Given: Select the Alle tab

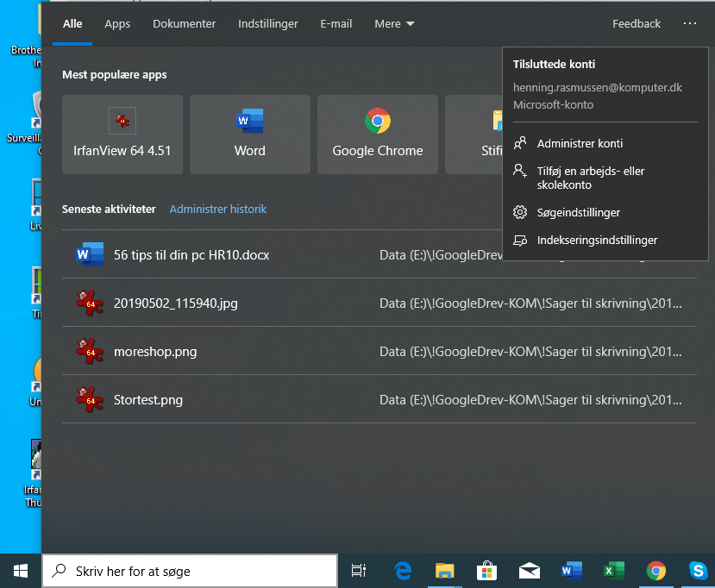Looking at the screenshot, I should point(72,23).
